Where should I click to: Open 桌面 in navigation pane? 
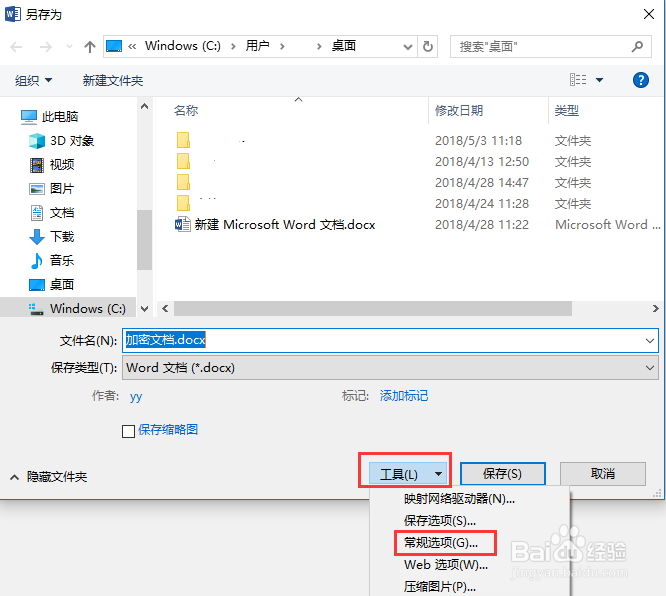52,284
